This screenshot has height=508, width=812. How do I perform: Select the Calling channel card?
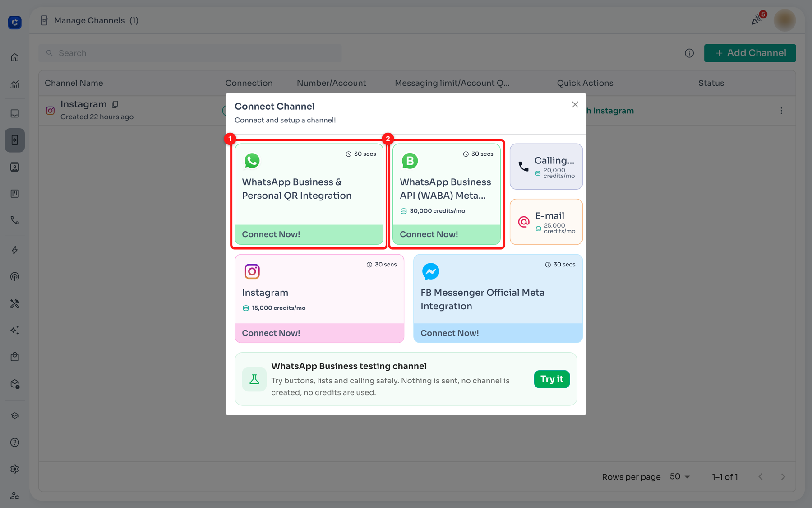pos(546,167)
